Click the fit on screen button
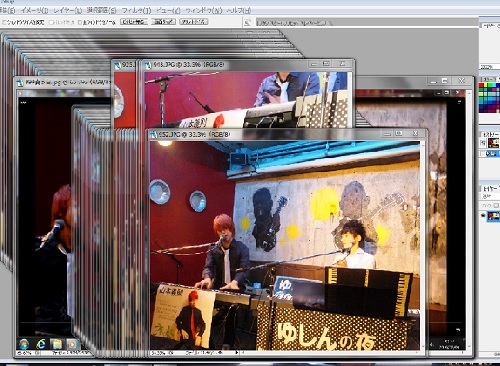The image size is (500, 366). pos(163,22)
